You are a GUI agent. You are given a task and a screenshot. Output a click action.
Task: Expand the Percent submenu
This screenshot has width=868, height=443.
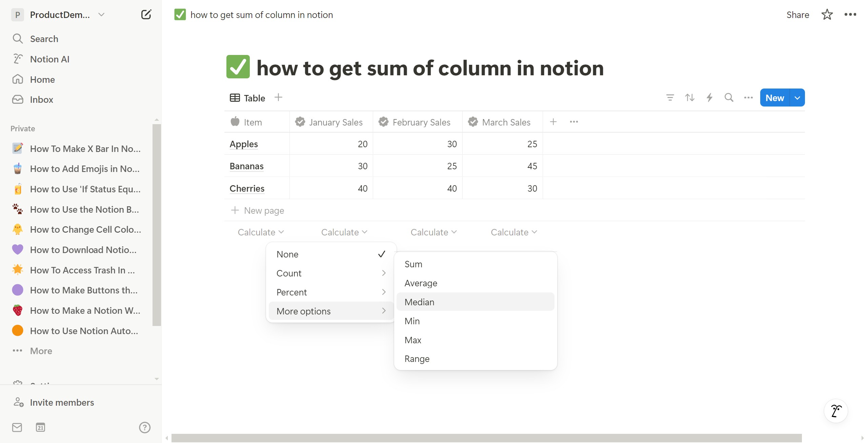(x=331, y=292)
